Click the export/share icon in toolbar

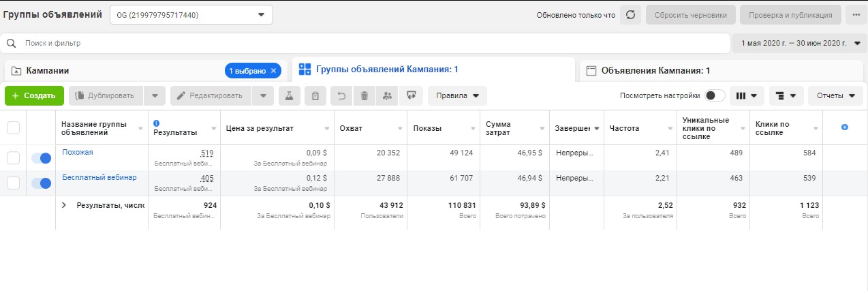click(412, 95)
